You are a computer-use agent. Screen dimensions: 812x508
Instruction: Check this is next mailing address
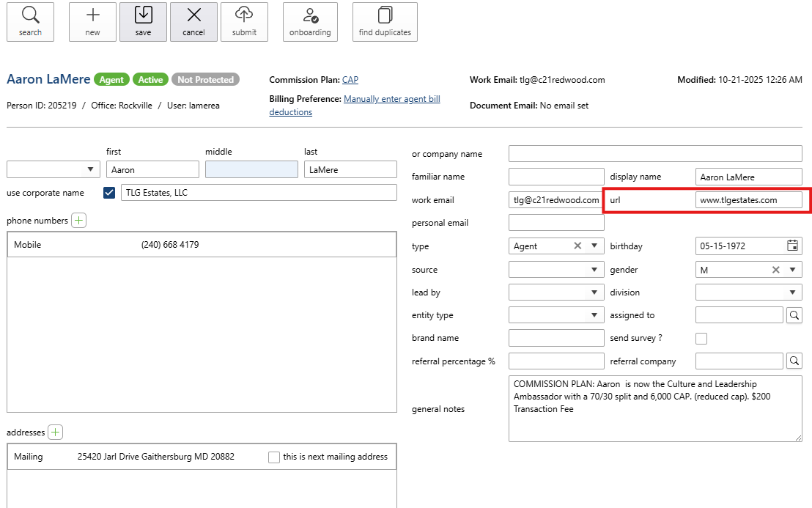point(274,457)
